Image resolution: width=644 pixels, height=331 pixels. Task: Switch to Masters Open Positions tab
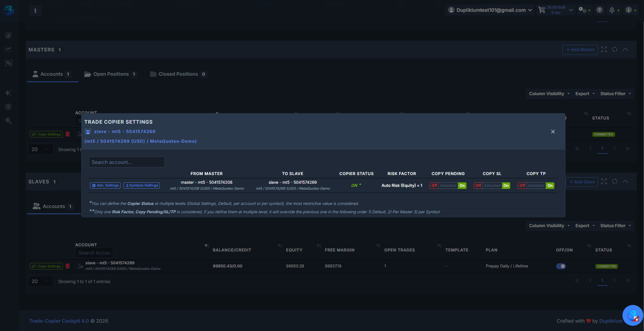pyautogui.click(x=110, y=74)
